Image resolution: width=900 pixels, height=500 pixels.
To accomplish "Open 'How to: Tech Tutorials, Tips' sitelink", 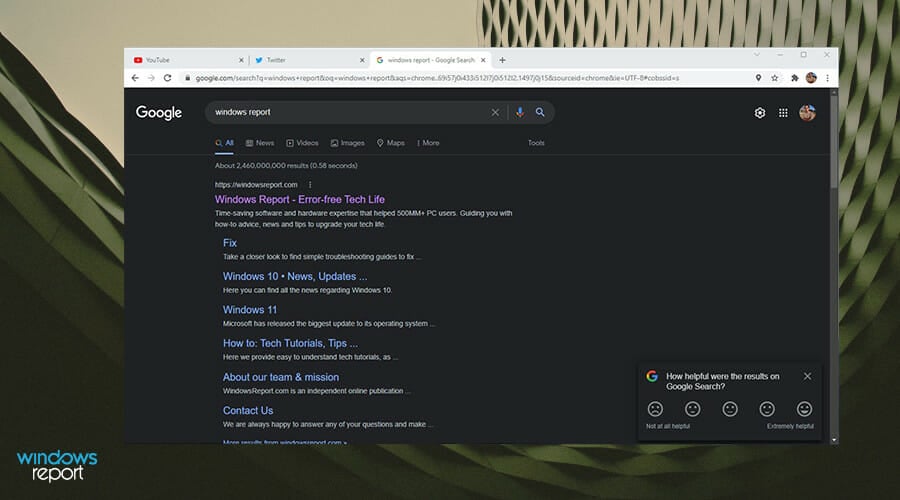I will coord(290,343).
